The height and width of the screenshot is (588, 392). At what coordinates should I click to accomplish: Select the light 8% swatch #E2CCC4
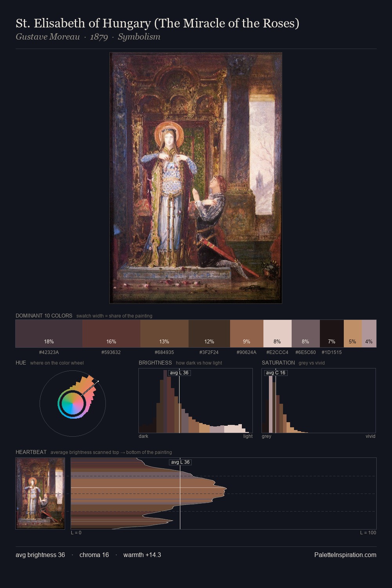pos(278,334)
